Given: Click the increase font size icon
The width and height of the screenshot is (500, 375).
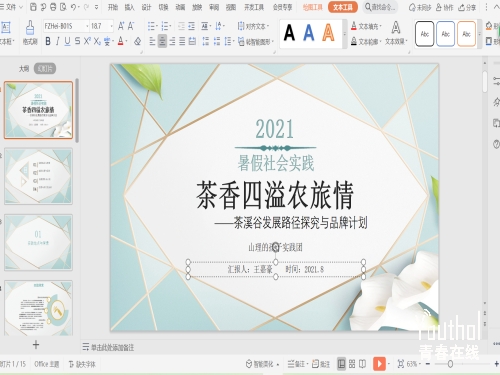Looking at the screenshot, I should pos(121,26).
